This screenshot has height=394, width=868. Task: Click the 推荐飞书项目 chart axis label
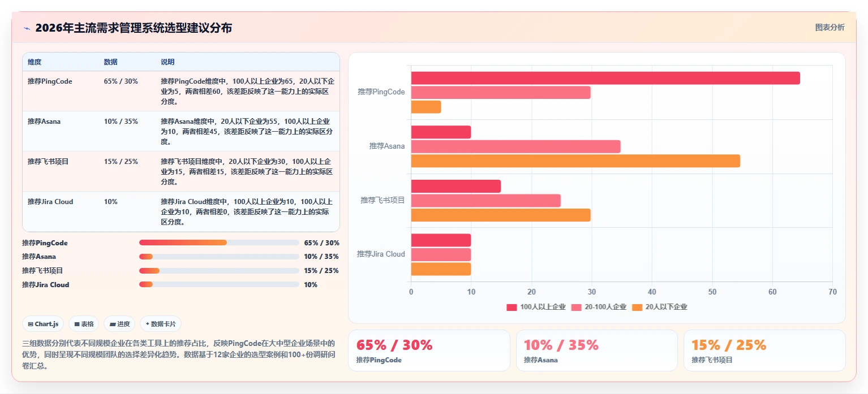383,200
